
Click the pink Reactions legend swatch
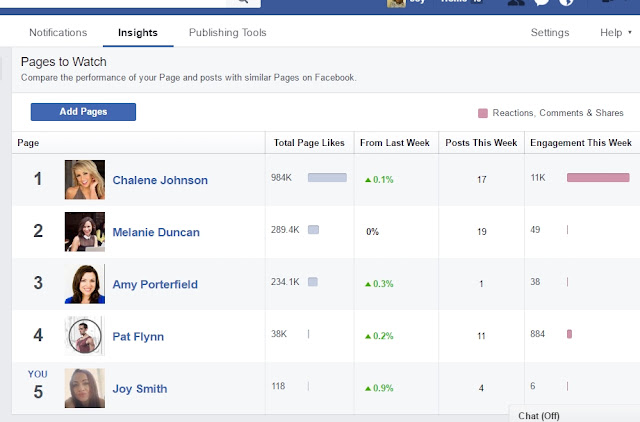pos(483,113)
